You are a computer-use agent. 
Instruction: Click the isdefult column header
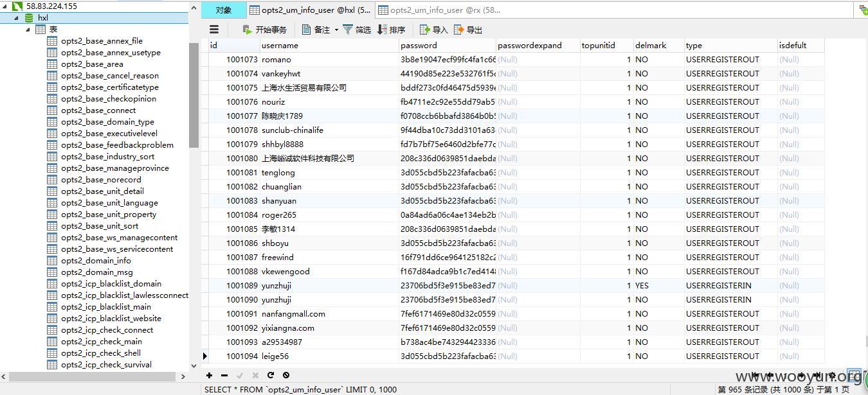(800, 46)
